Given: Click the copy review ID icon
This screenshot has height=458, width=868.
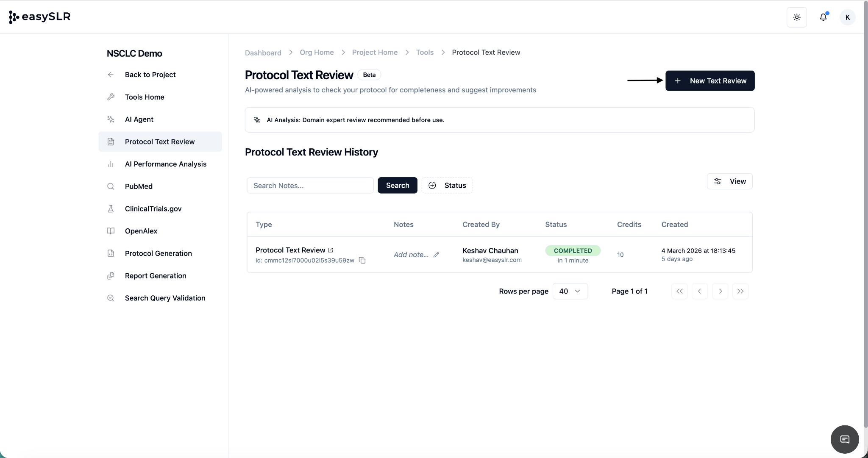Looking at the screenshot, I should [362, 260].
